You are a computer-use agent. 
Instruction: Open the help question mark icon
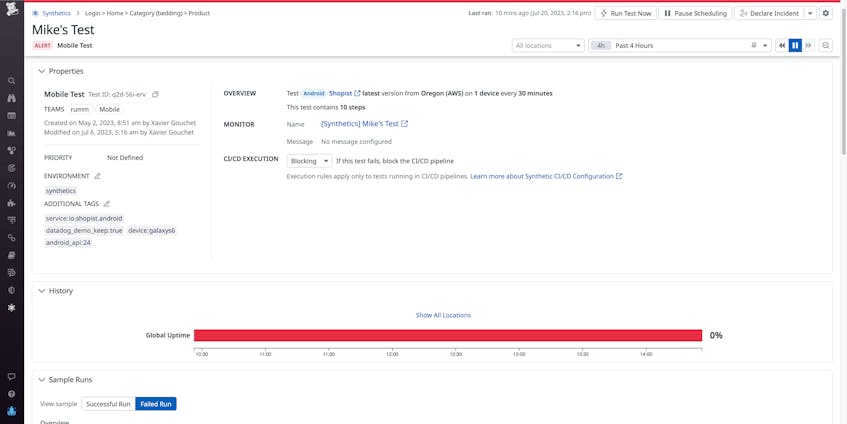coord(11,394)
